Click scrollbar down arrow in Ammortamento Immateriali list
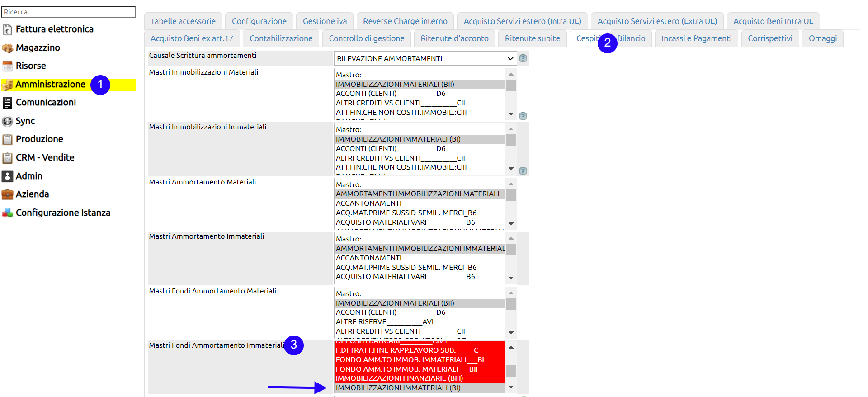Image resolution: width=868 pixels, height=397 pixels. (x=511, y=278)
